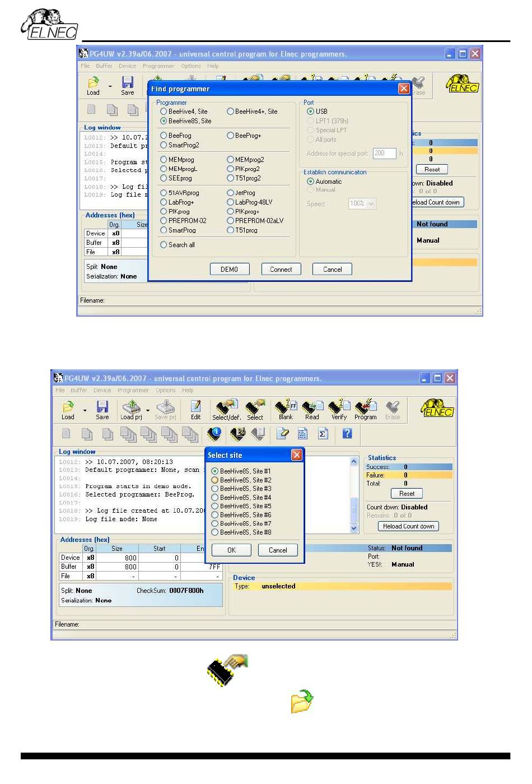Select BeeHive4+, Site programmer radio

click(x=230, y=112)
